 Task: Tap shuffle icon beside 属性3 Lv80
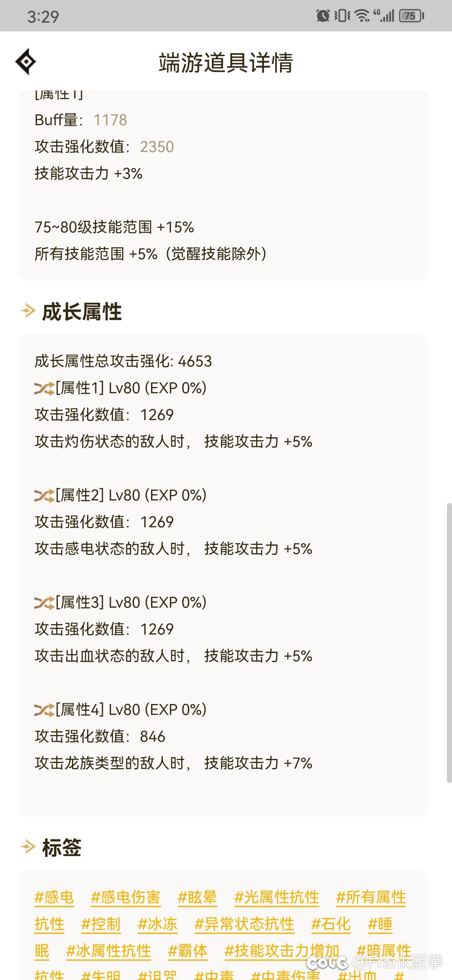pos(44,603)
